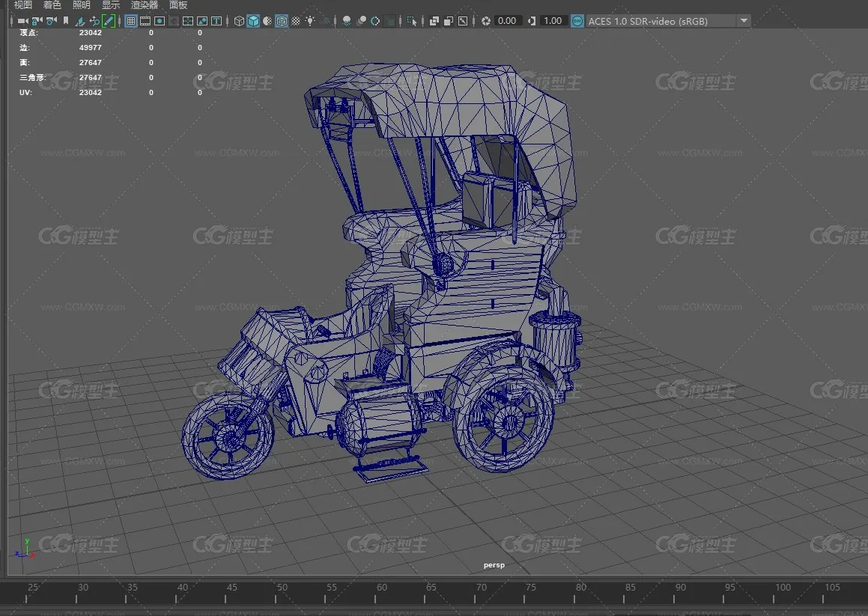Toggle the Image Plane icon

80,21
